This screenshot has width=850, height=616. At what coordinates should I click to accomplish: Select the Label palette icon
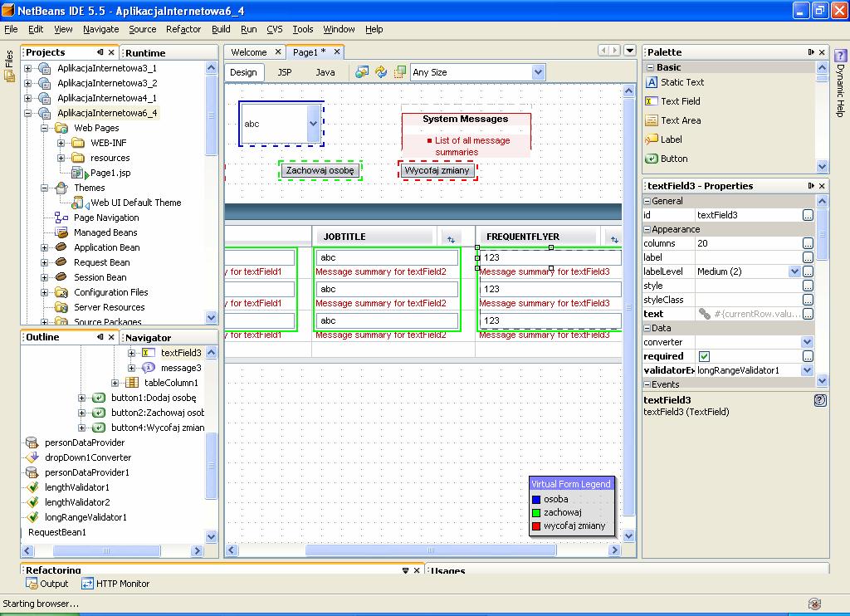click(x=651, y=139)
